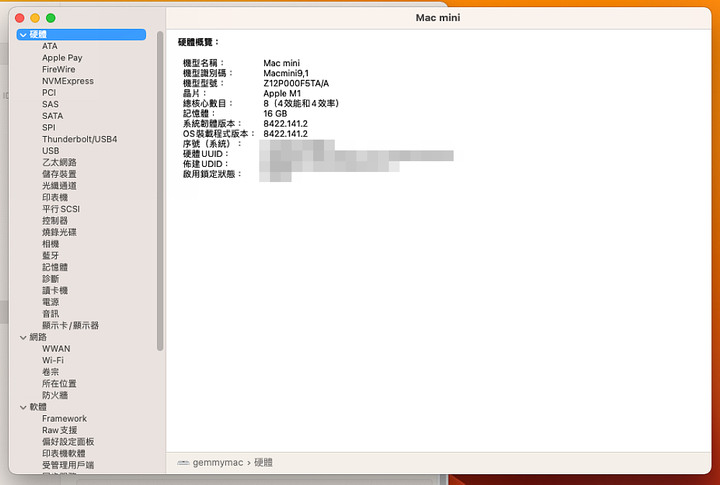Viewport: 720px width, 485px height.
Task: Select 印表機 in the sidebar
Action: (x=55, y=197)
